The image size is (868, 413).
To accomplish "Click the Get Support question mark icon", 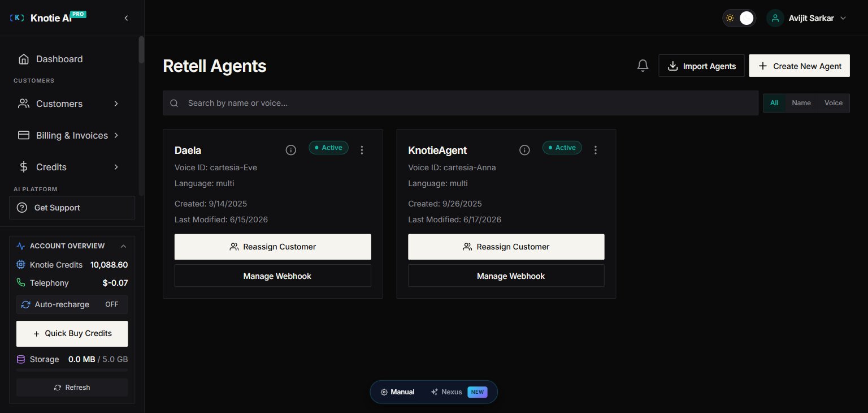I will (22, 208).
